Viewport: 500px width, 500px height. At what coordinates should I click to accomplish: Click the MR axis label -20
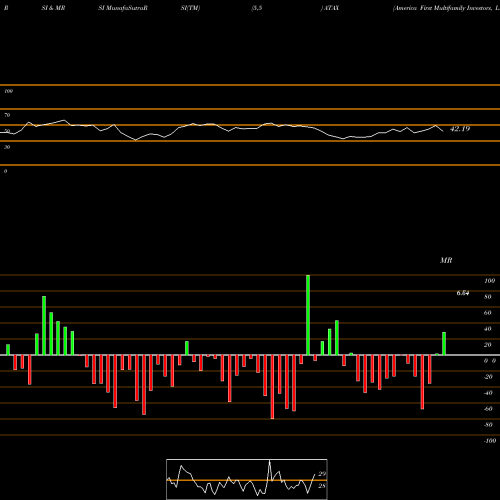click(488, 377)
